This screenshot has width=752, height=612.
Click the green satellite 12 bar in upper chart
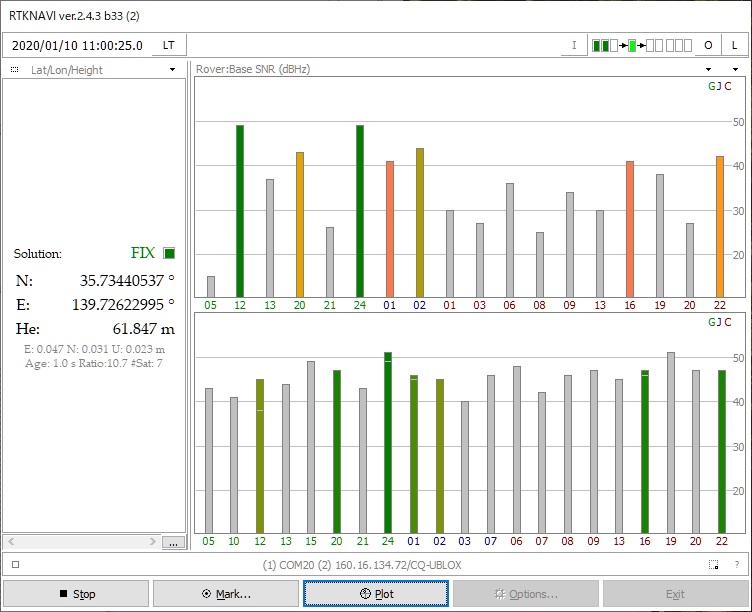240,210
